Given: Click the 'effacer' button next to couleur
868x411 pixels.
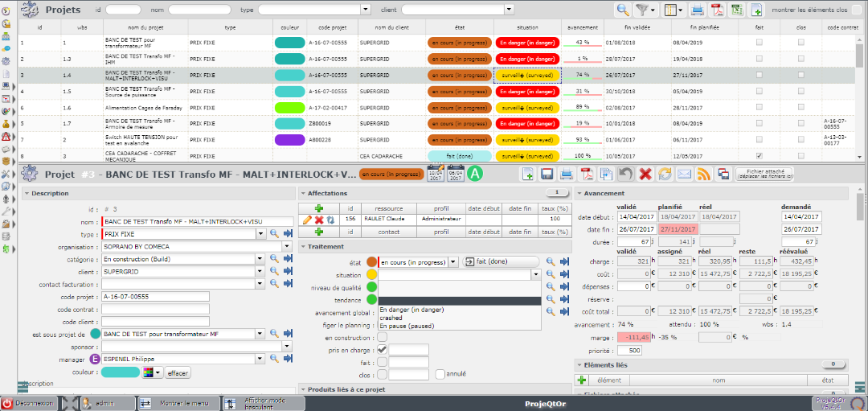Looking at the screenshot, I should tap(178, 372).
